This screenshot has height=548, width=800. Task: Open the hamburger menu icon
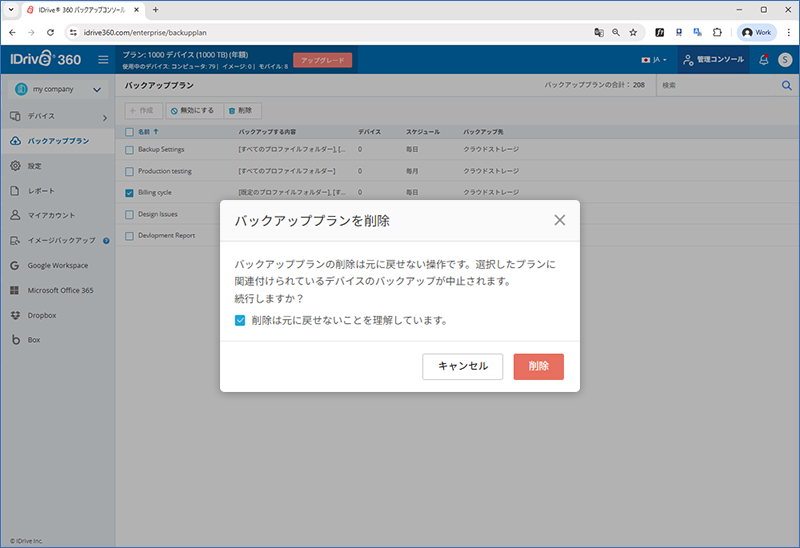point(103,60)
